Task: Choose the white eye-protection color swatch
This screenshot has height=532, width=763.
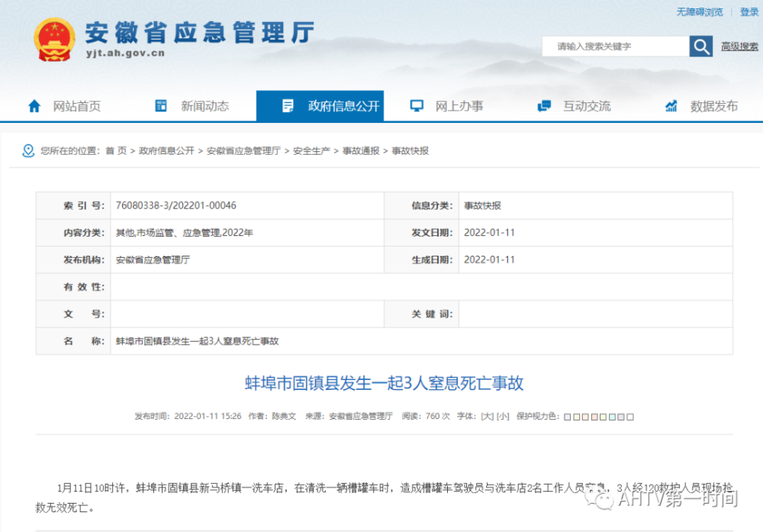Action: click(630, 418)
